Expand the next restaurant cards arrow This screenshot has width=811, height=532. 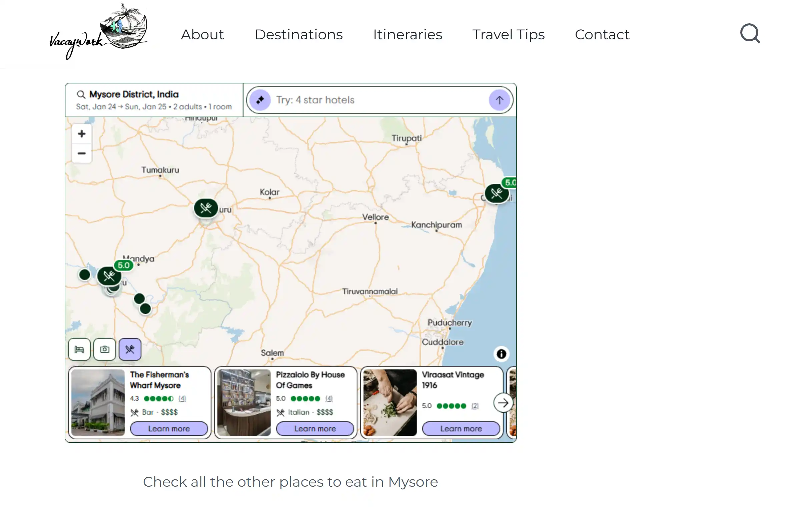[503, 403]
